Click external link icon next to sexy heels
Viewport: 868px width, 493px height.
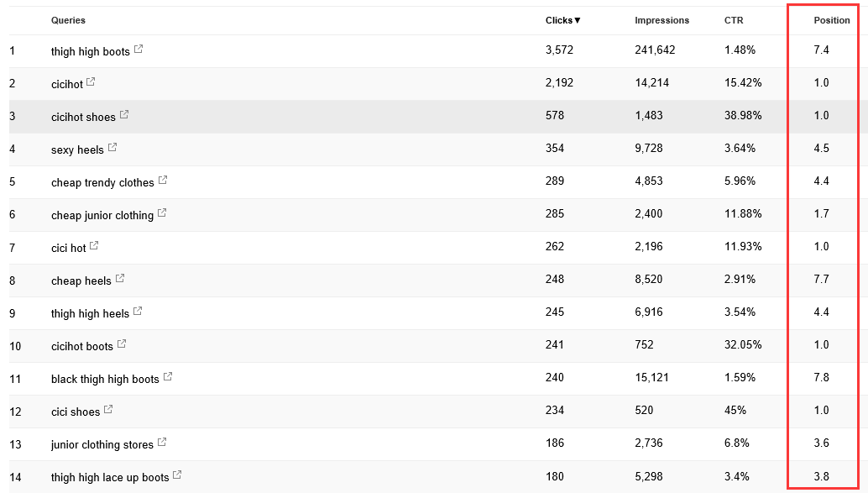112,147
